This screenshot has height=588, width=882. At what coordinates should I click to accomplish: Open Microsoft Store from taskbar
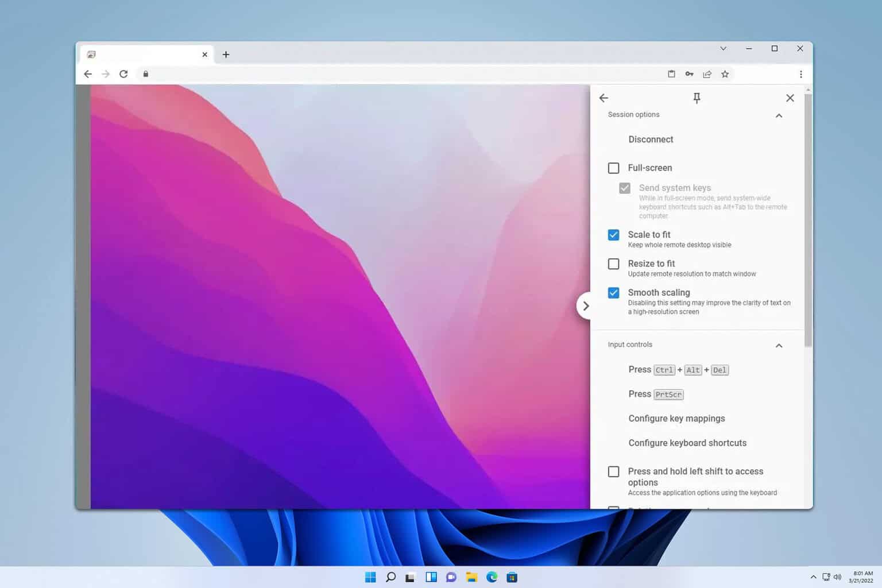click(512, 577)
